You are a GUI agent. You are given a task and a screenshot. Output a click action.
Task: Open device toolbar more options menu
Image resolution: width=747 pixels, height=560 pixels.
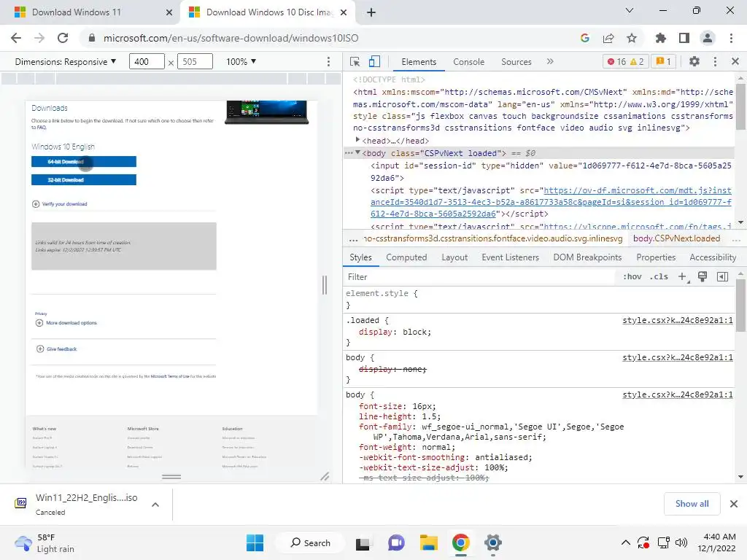pos(328,61)
